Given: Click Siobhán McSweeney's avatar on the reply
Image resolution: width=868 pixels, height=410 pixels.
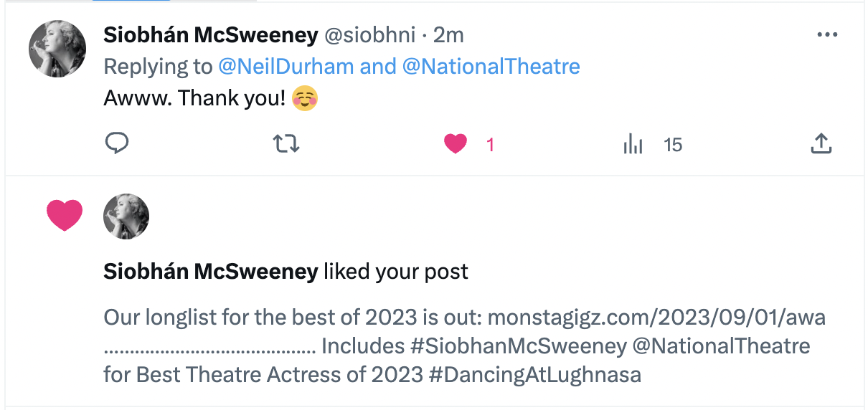Looking at the screenshot, I should tap(57, 49).
